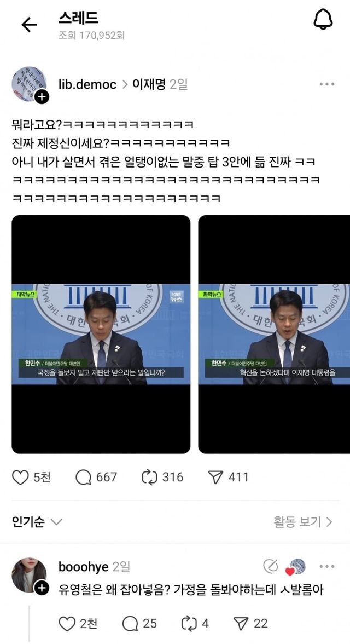The height and width of the screenshot is (644, 350).
Task: Open the 이재명 topic tag
Action: pyautogui.click(x=149, y=84)
